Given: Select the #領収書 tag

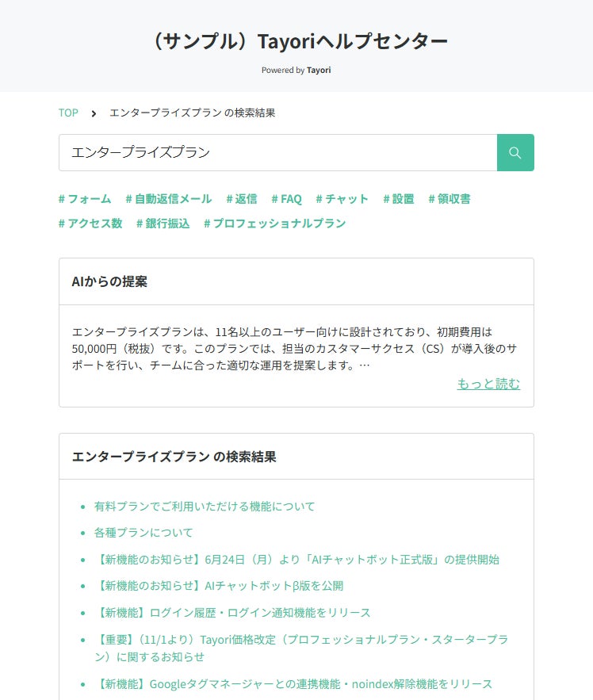Looking at the screenshot, I should point(450,199).
